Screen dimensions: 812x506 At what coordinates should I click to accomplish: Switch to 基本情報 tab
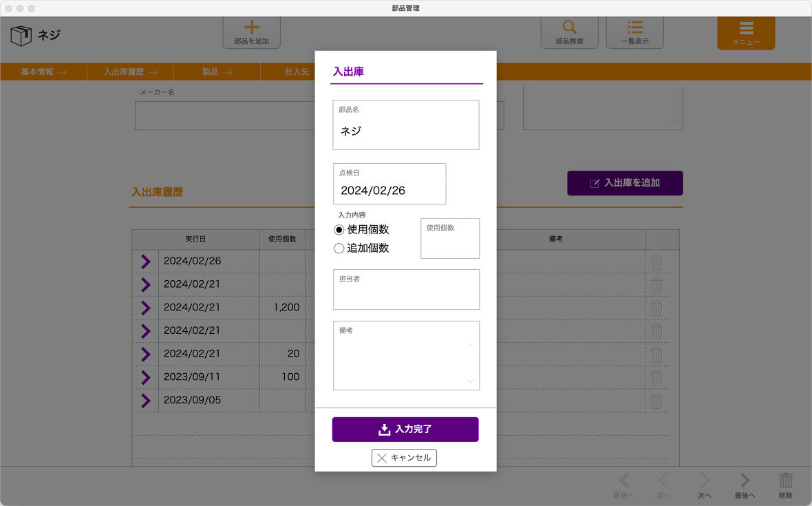(x=43, y=72)
